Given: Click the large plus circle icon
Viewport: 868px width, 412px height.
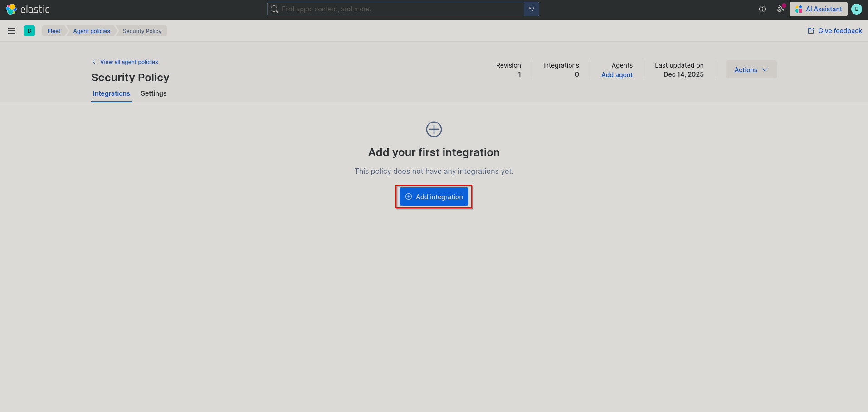Looking at the screenshot, I should click(x=434, y=129).
